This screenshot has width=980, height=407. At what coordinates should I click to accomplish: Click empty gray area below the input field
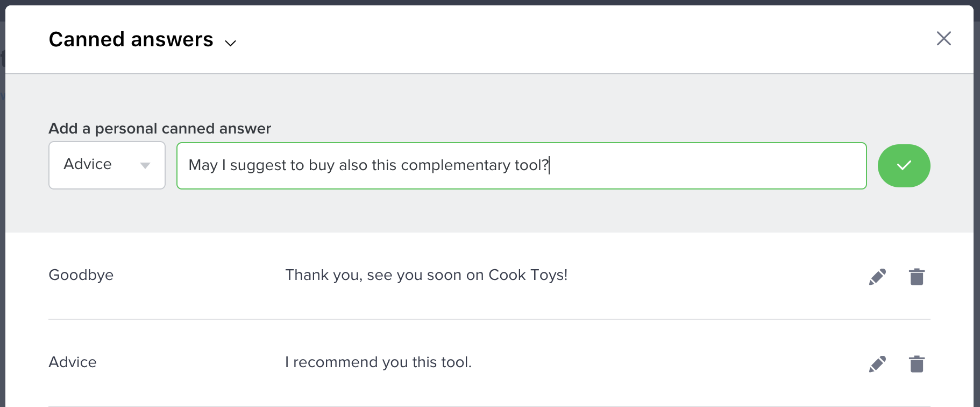484,213
